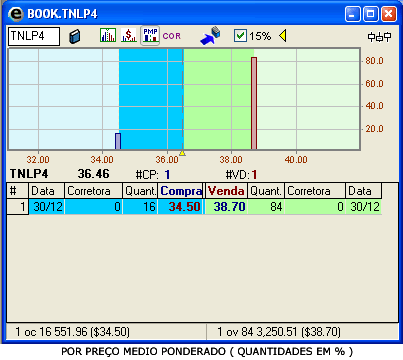Click the blue arrow trash icon
This screenshot has width=403, height=360.
210,35
